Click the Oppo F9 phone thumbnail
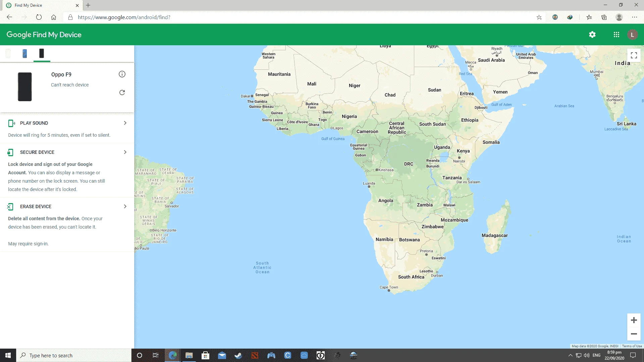Viewport: 644px width, 362px height. tap(25, 87)
